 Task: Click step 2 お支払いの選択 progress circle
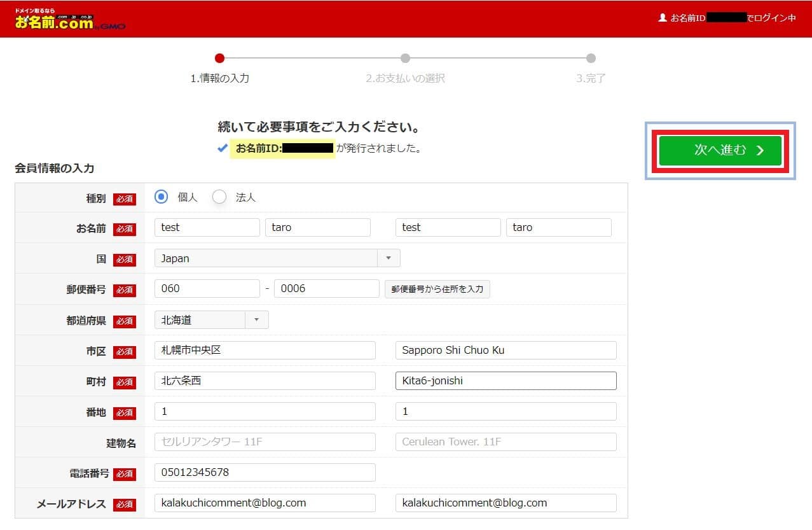point(405,59)
